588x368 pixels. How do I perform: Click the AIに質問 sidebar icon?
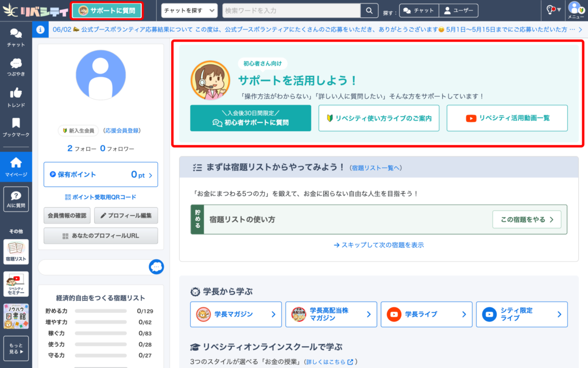(16, 199)
